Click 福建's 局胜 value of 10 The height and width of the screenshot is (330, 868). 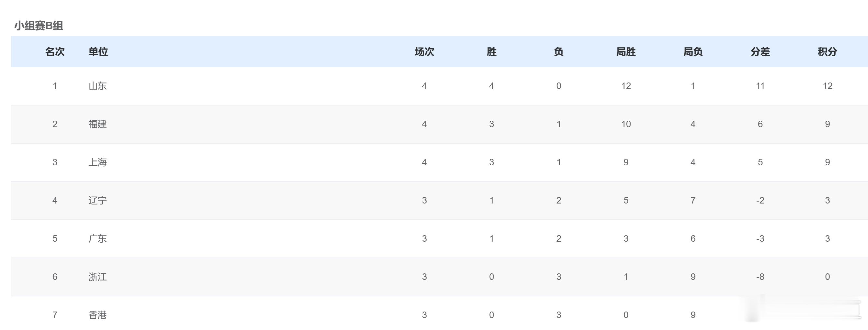coord(626,124)
